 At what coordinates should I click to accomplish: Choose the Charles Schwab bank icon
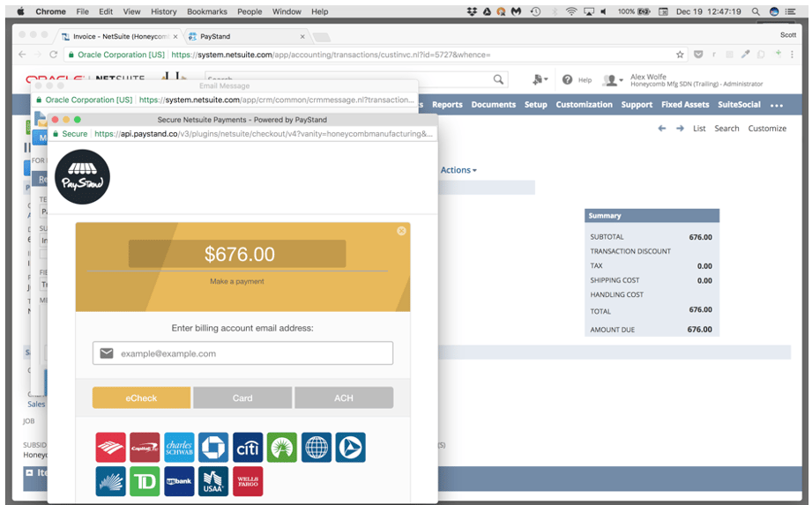(179, 447)
